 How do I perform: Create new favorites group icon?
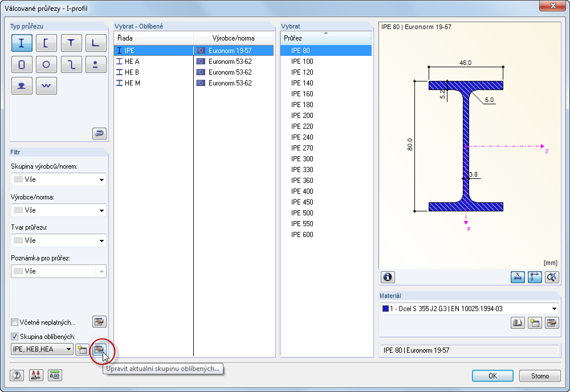pos(82,349)
